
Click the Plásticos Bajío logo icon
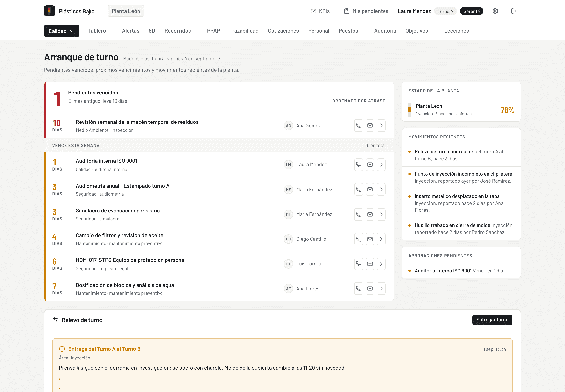click(49, 11)
